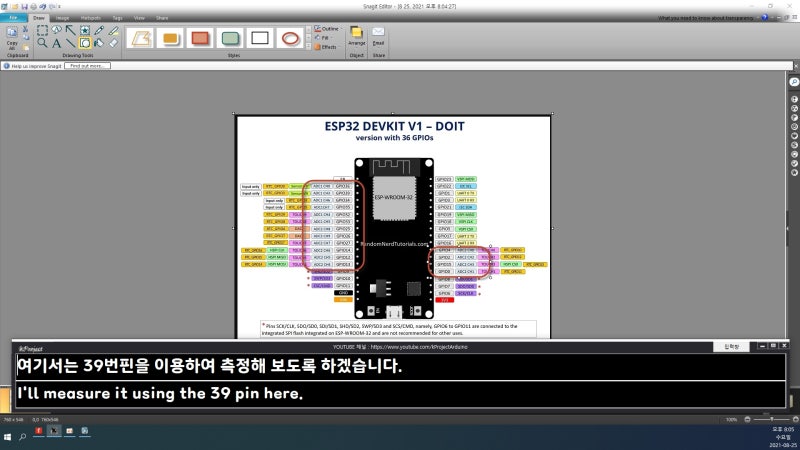Click the search icon in right sidebar

(794, 82)
